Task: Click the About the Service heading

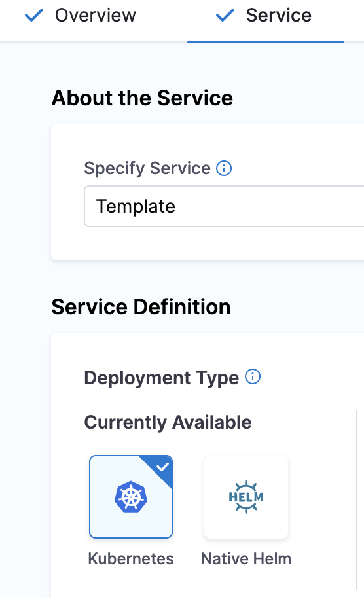Action: coord(142,98)
